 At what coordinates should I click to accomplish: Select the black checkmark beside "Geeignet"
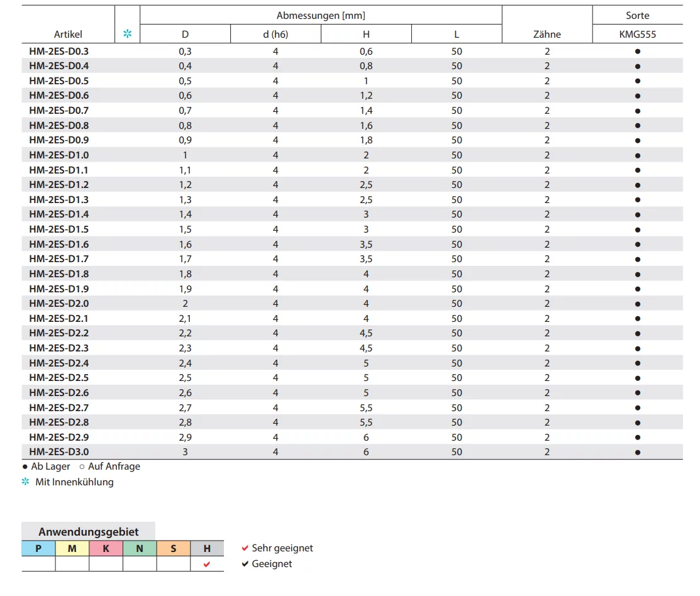245,564
